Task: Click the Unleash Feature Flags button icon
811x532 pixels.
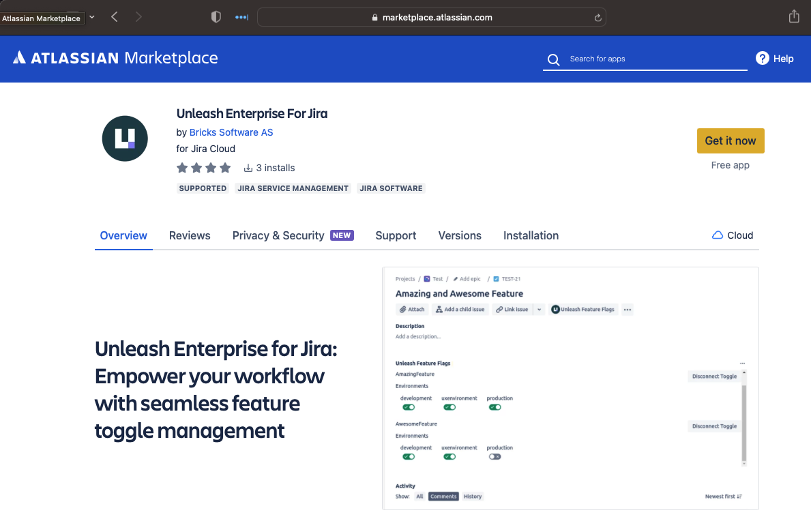Action: point(556,309)
